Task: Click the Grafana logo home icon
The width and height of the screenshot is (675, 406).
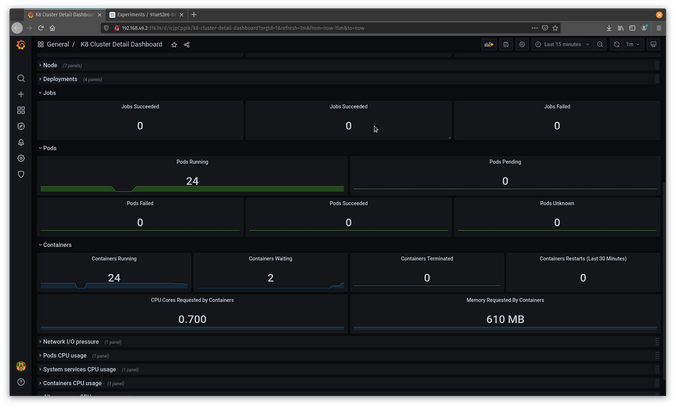Action: click(x=21, y=45)
